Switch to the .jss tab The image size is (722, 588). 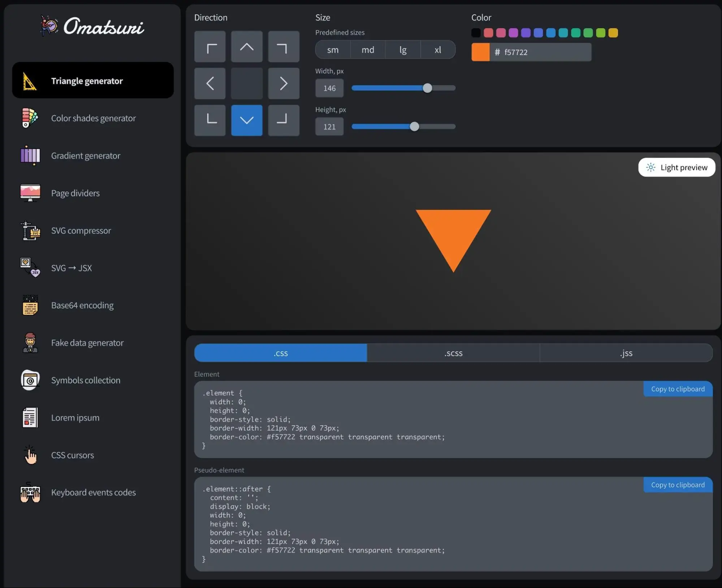[626, 352]
